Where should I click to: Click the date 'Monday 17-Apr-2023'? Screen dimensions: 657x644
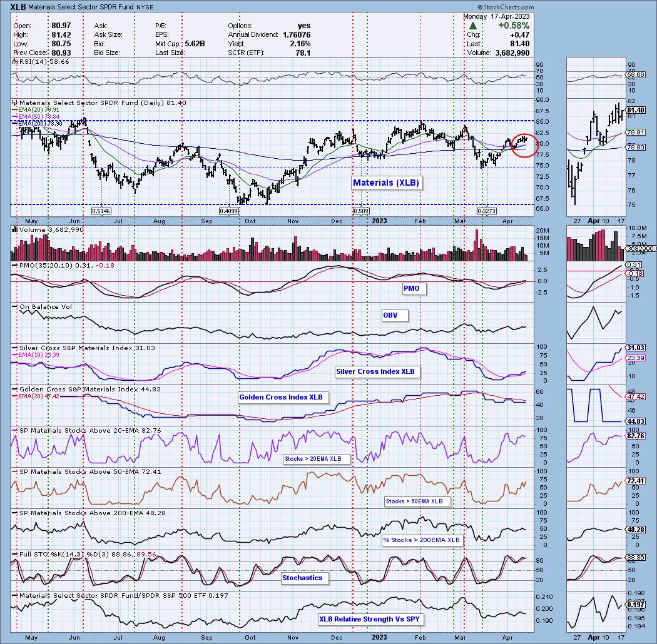click(x=496, y=17)
